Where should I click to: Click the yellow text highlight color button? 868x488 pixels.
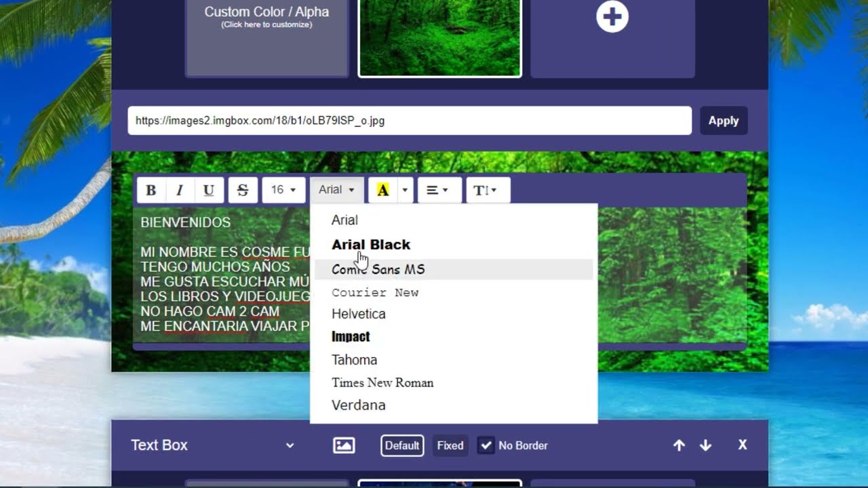[383, 190]
